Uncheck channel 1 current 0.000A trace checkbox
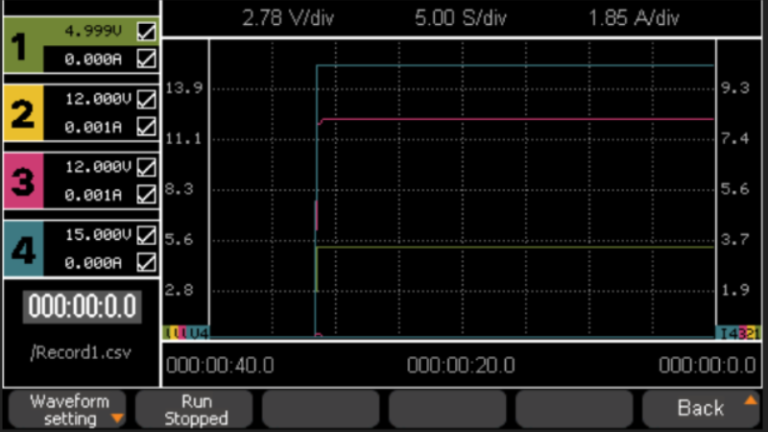This screenshot has height=432, width=768. 147,59
